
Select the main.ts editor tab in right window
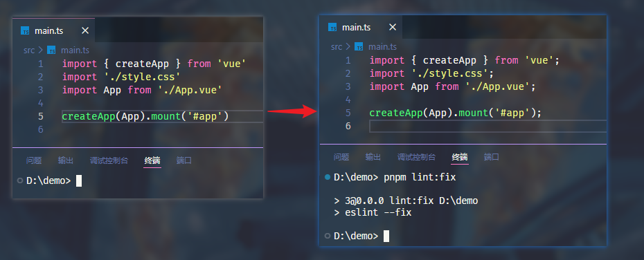tap(361, 28)
